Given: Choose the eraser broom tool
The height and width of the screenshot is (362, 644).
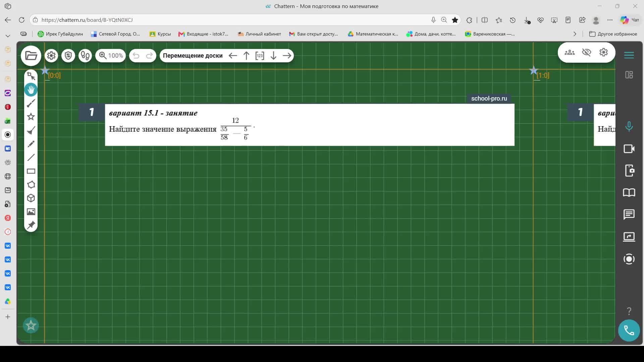Looking at the screenshot, I should [x=31, y=130].
